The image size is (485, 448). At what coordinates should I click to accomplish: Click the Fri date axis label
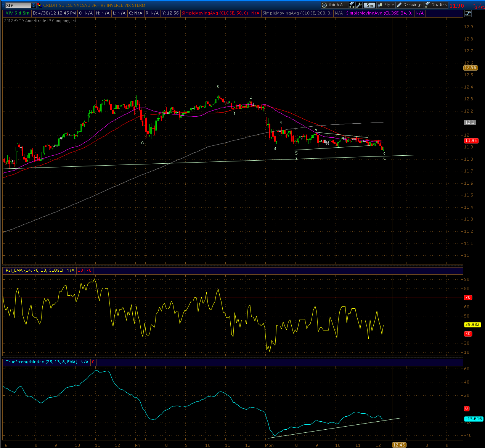pyautogui.click(x=138, y=445)
